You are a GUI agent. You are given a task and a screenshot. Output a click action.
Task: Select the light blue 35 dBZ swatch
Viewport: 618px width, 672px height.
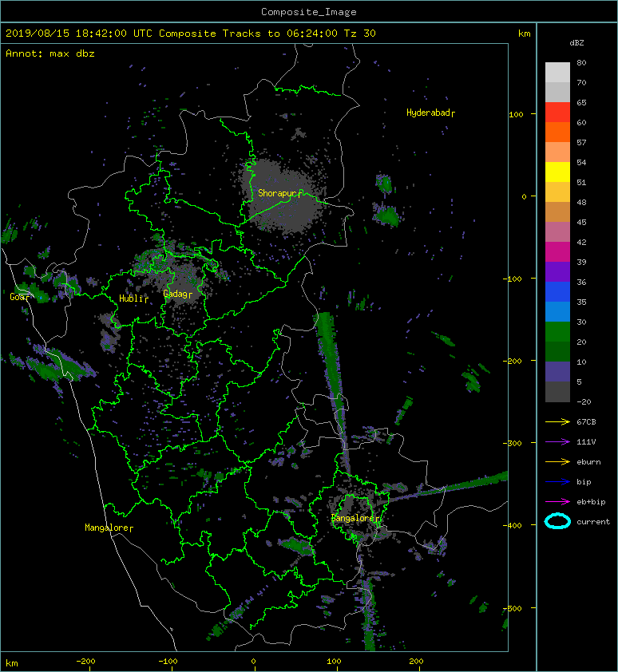(x=557, y=311)
